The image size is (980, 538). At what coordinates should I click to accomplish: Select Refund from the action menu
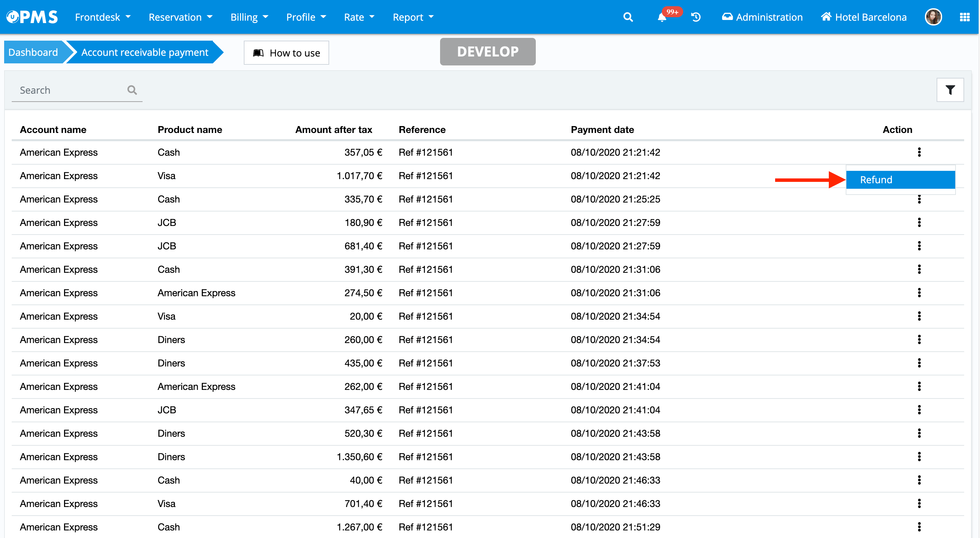click(900, 179)
